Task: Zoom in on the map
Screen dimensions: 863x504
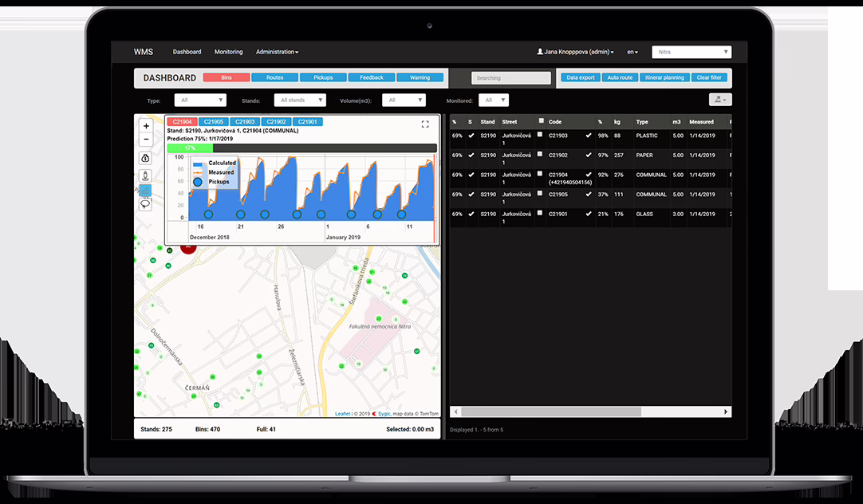Action: [146, 126]
